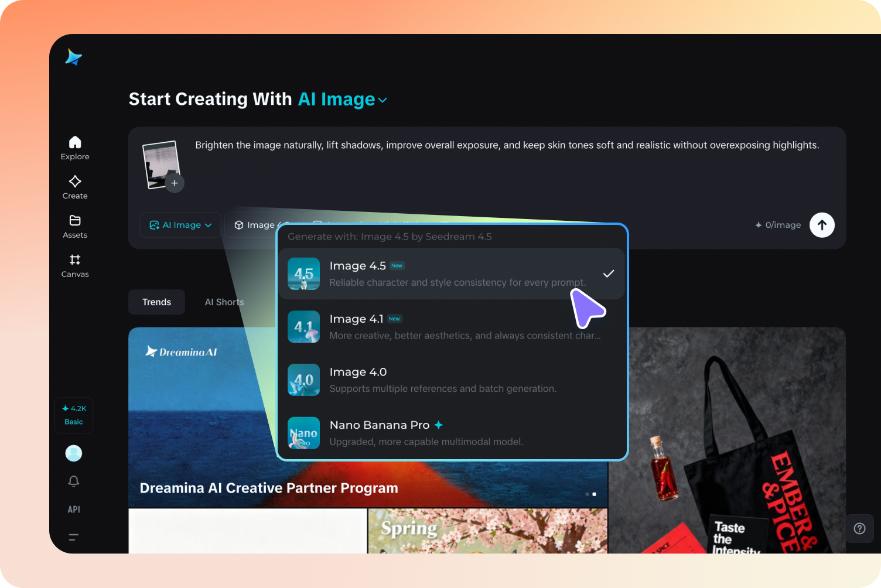This screenshot has width=881, height=588.
Task: Submit the prompt with the up arrow
Action: [822, 225]
